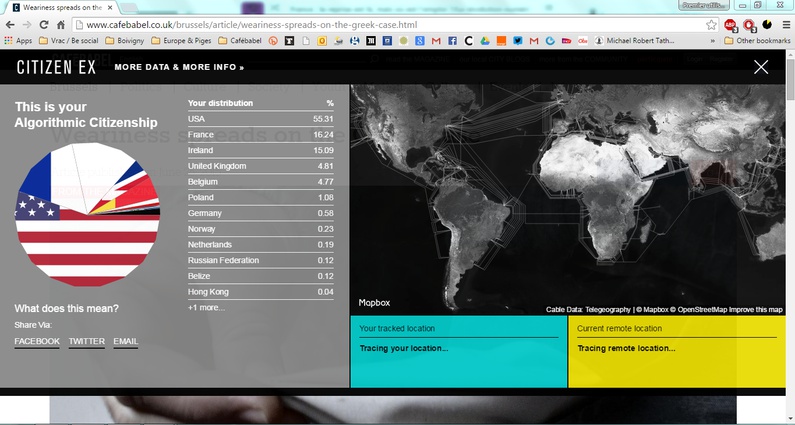Show hidden bookmarks with the double-chevron
Viewport: 795px width, 425px height.
click(713, 41)
